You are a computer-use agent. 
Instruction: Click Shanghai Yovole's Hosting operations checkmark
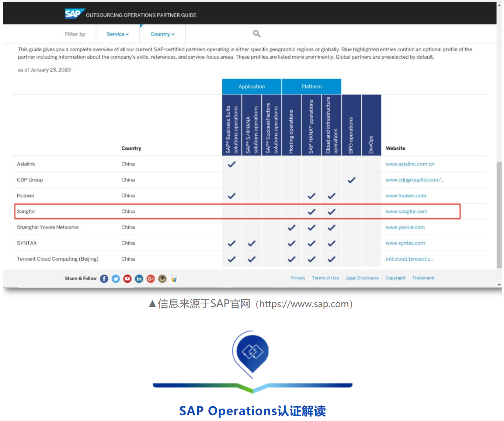(x=292, y=228)
